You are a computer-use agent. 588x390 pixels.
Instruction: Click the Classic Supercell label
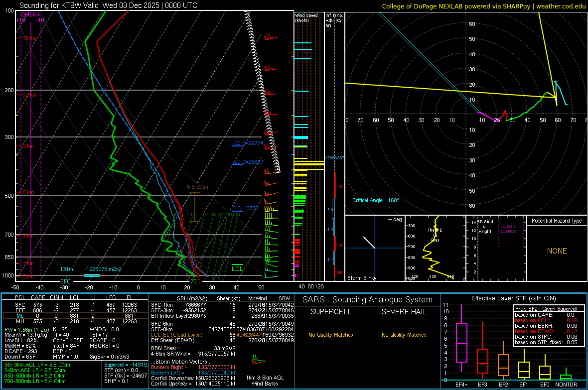(509, 229)
